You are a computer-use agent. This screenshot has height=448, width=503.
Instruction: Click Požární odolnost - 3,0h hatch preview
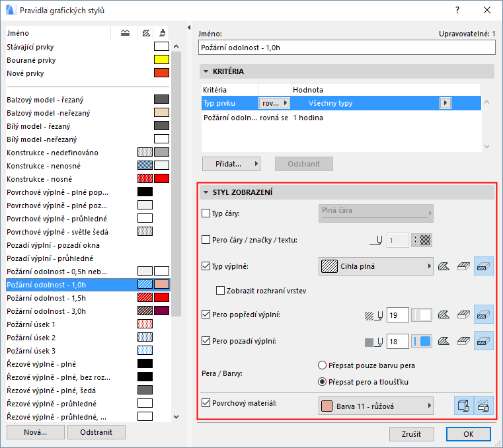coord(145,311)
